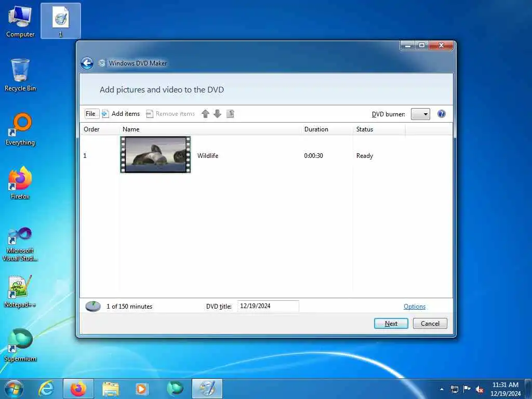Viewport: 532px width, 399px height.
Task: Click the Cancel button
Action: 430,323
